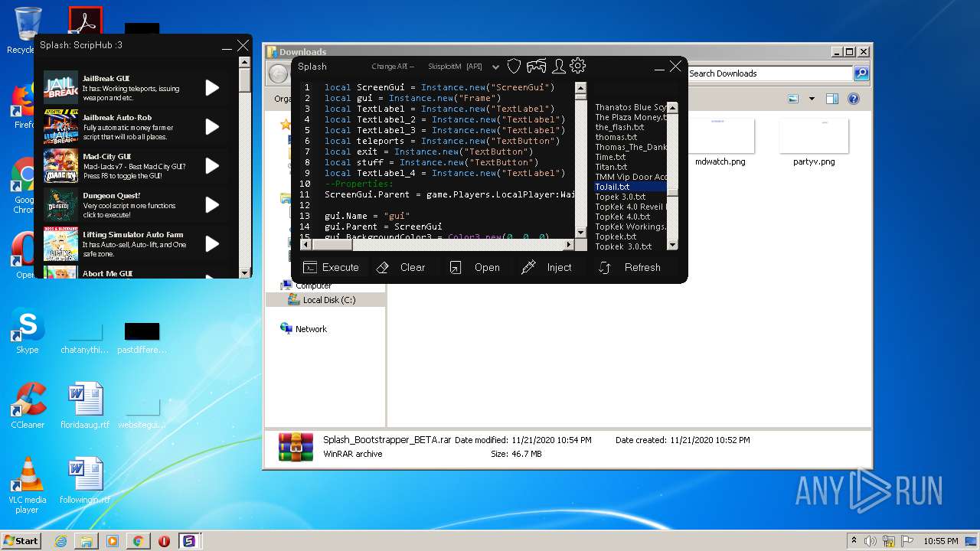The height and width of the screenshot is (551, 980).
Task: Select partyv.png file
Action: tap(814, 142)
